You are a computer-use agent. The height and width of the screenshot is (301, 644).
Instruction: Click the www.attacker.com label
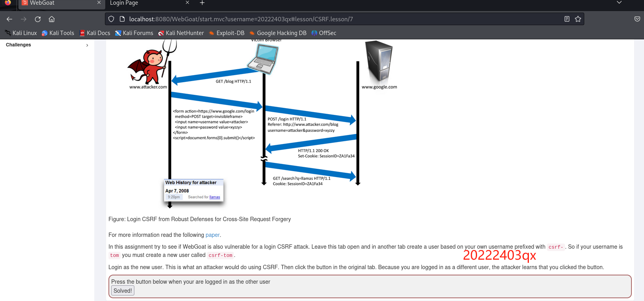[x=148, y=87]
